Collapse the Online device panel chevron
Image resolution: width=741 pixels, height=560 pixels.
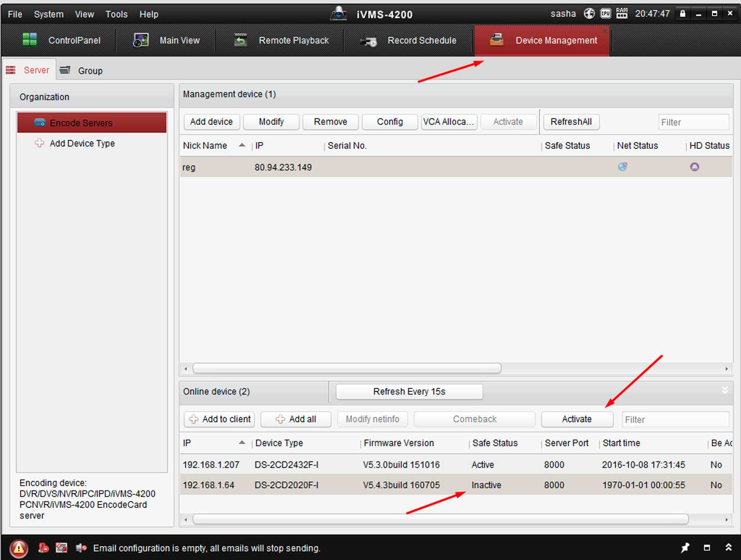725,390
